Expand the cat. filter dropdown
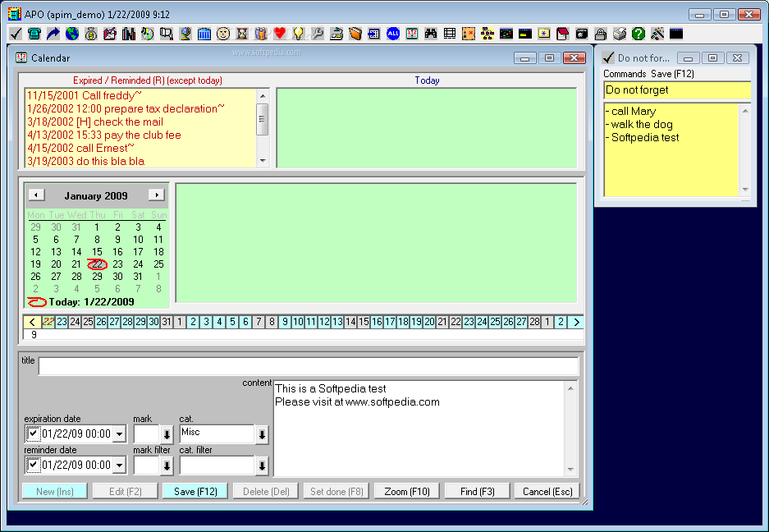 (x=262, y=465)
